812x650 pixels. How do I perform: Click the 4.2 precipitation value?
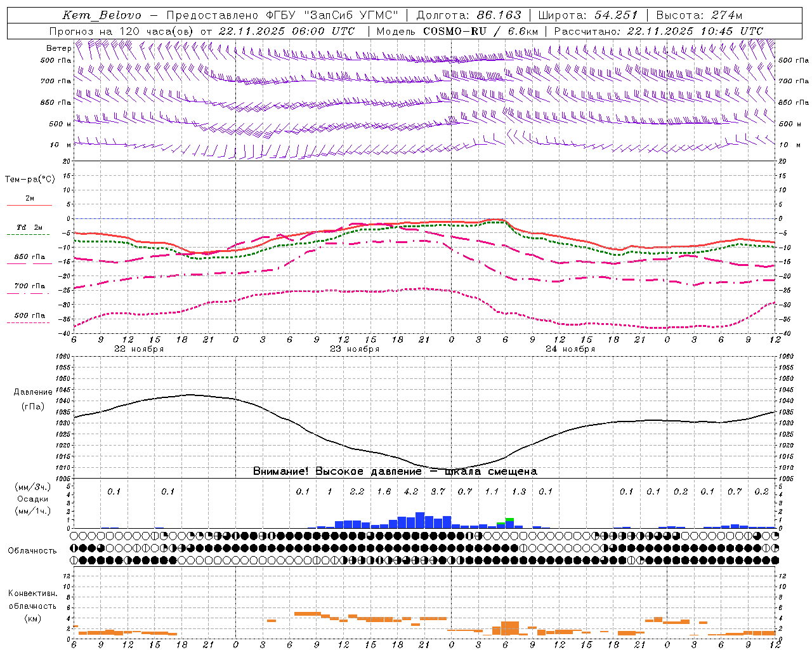410,491
